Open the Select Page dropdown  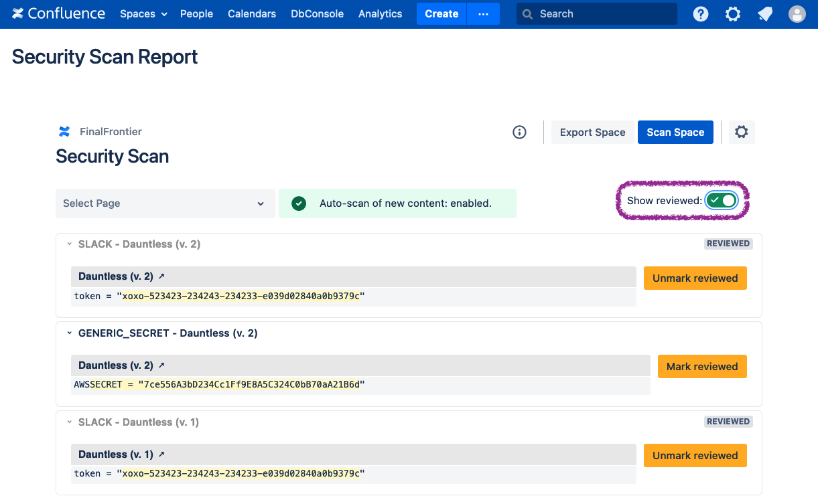click(x=165, y=203)
